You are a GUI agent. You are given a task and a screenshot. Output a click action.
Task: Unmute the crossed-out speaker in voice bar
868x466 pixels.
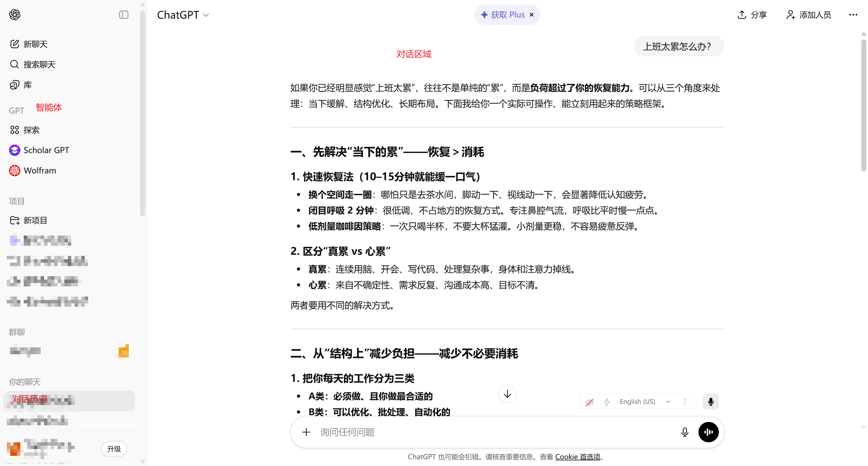[x=589, y=401]
